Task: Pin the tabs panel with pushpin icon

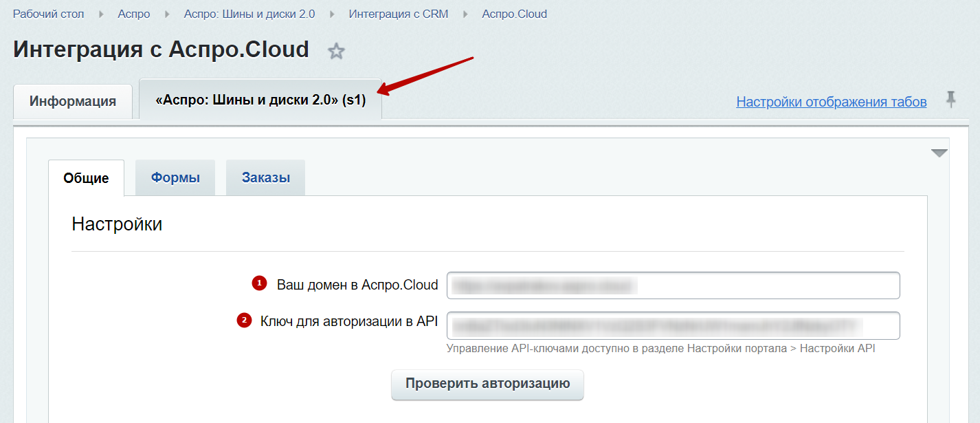Action: click(950, 100)
